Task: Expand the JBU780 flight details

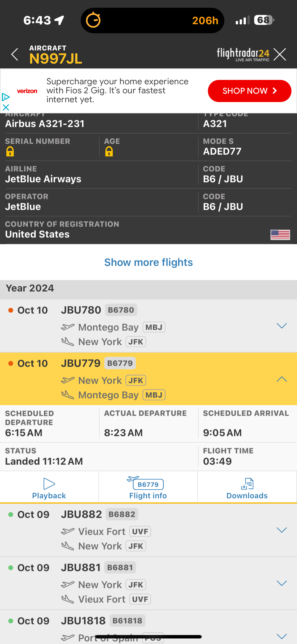Action: tap(282, 326)
